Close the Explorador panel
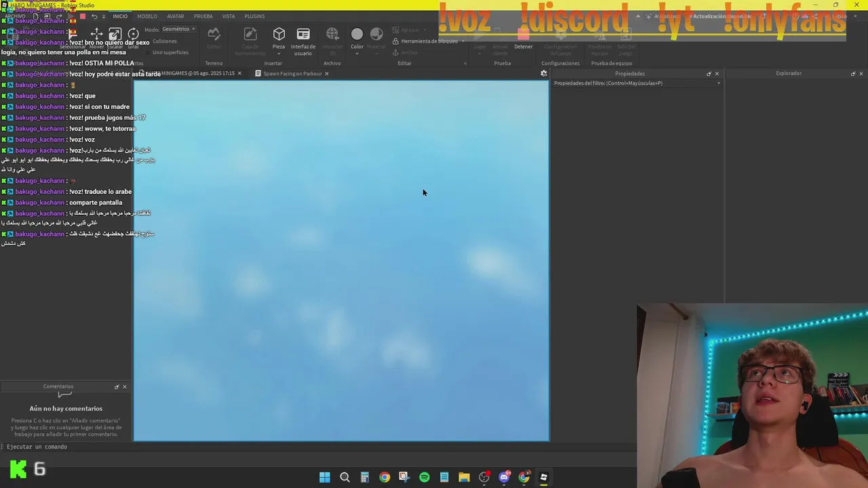The image size is (868, 488). click(861, 73)
